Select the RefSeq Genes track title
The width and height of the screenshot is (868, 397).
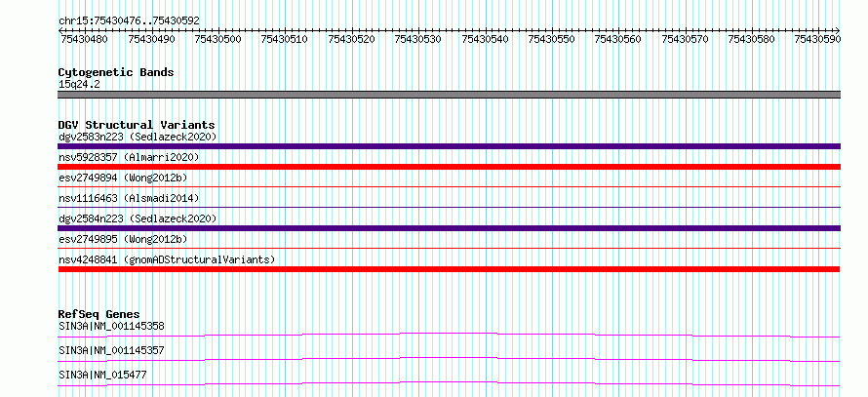point(99,314)
